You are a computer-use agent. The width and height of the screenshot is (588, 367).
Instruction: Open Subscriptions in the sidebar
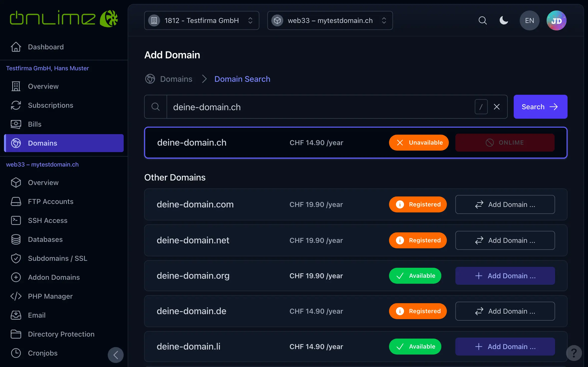click(x=64, y=105)
